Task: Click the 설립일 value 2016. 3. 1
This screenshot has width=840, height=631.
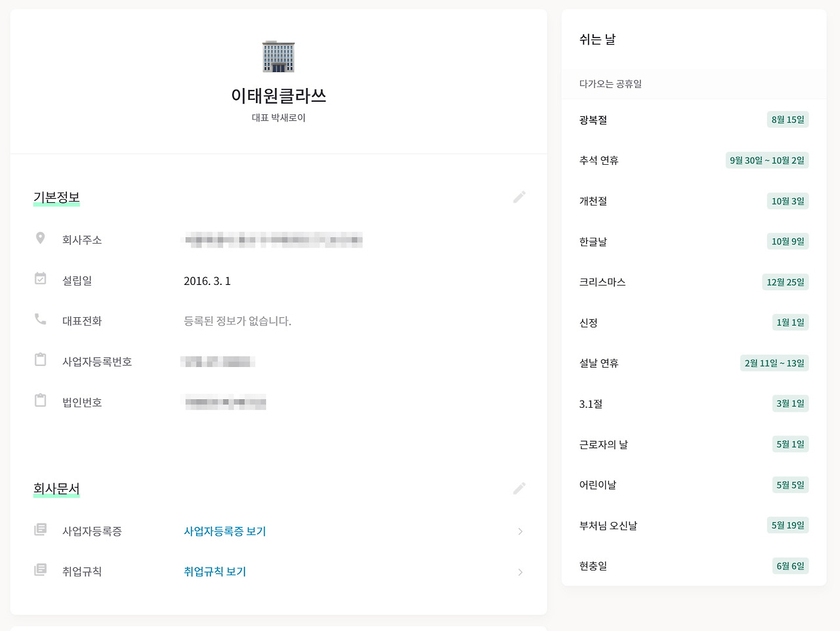Action: 207,281
